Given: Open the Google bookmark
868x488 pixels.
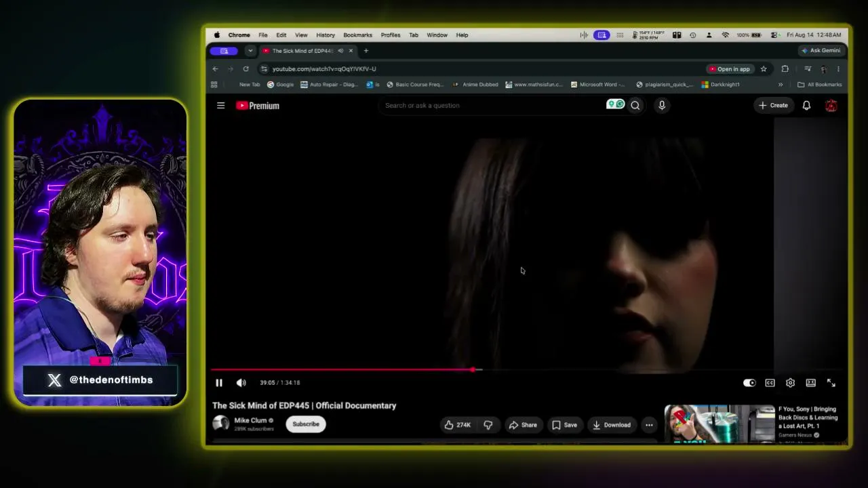Looking at the screenshot, I should click(281, 85).
